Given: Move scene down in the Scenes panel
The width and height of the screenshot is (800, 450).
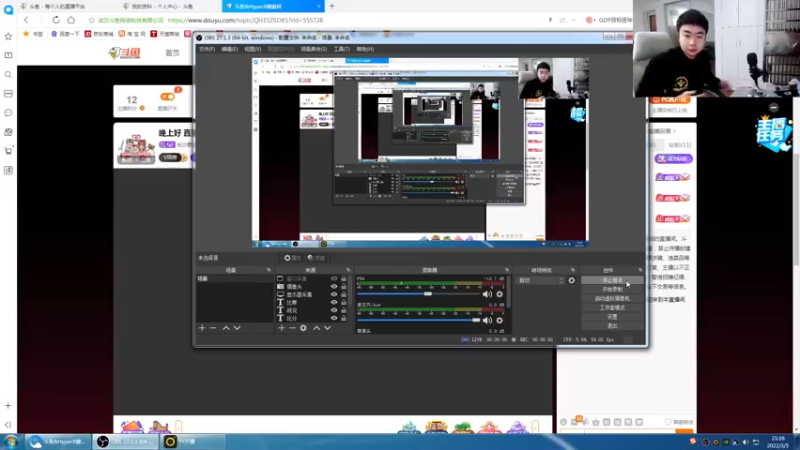Looking at the screenshot, I should click(x=237, y=328).
